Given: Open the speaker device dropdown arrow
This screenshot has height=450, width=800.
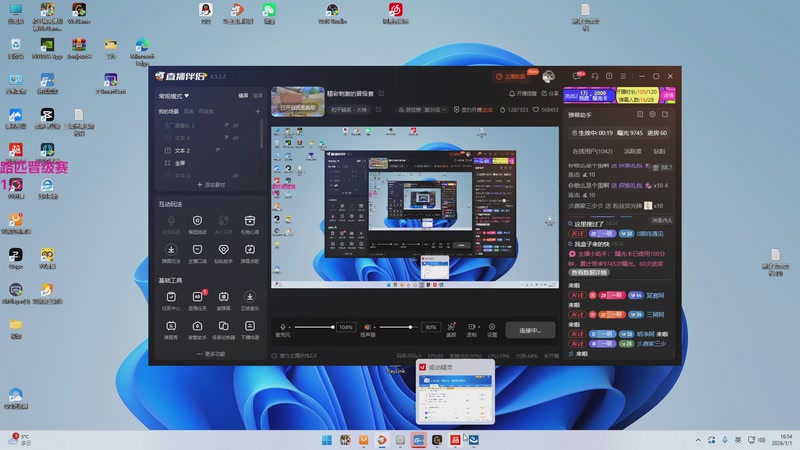Looking at the screenshot, I should [x=374, y=328].
